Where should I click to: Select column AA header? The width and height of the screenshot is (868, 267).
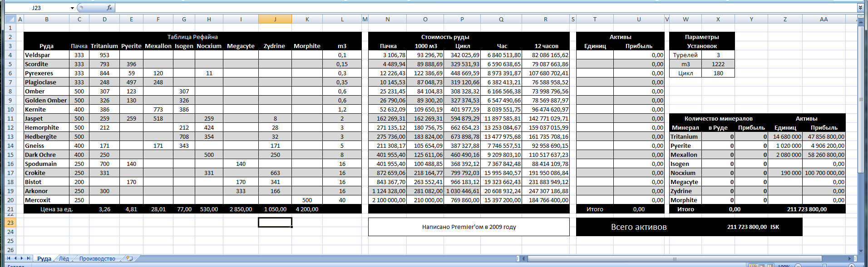pyautogui.click(x=824, y=19)
